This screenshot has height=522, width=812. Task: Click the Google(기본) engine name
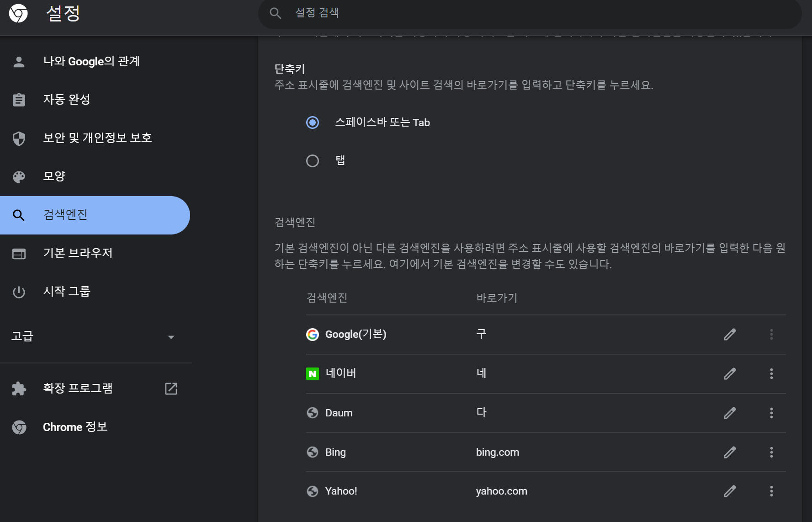click(356, 335)
